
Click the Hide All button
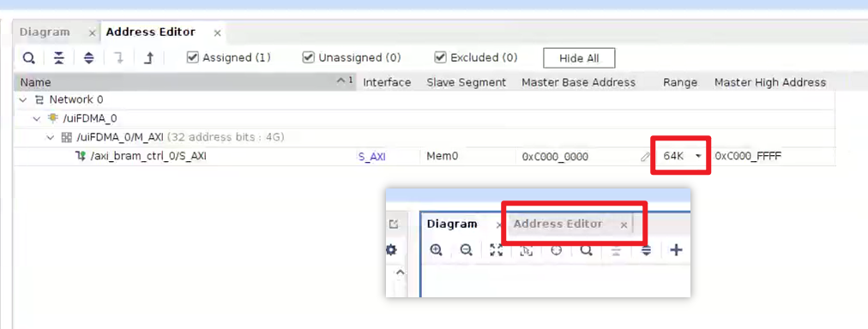coord(579,58)
